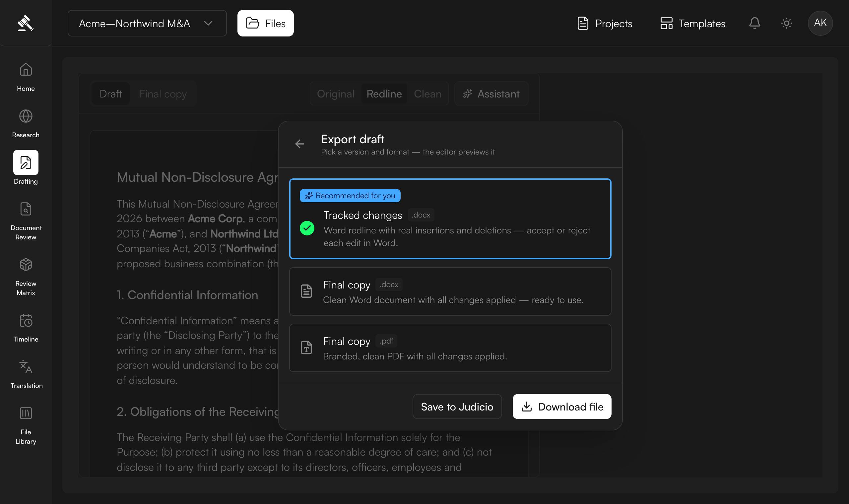Click the Northwind Ltd bold text
The image size is (849, 504).
(244, 234)
